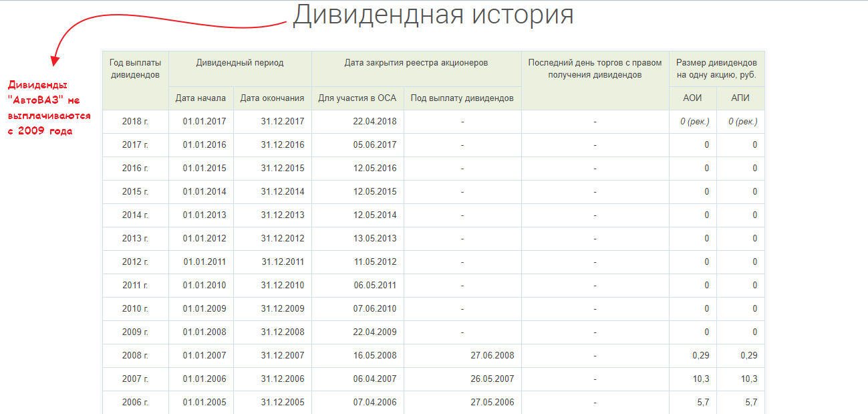Click the 'Дата начала' subheader

pos(201,98)
